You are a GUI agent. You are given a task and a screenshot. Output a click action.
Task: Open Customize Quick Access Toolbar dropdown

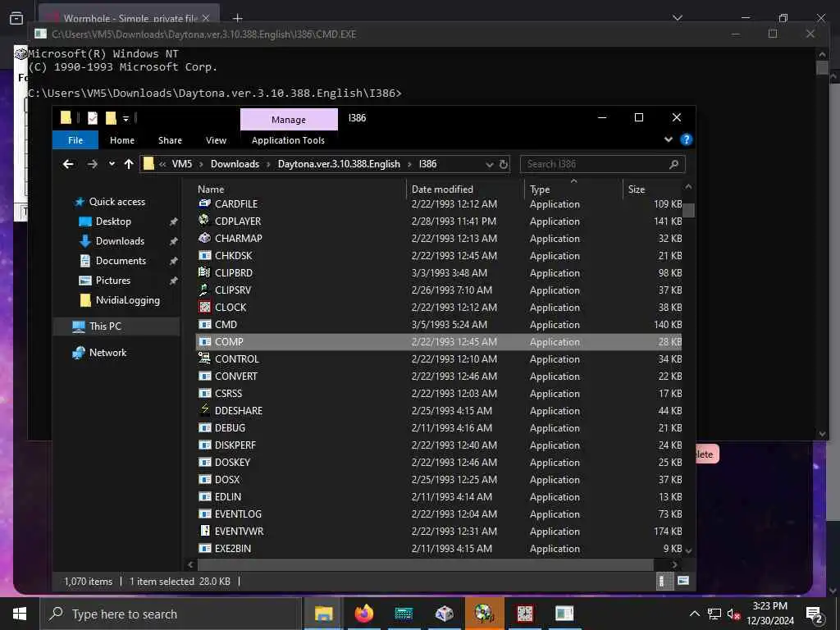[126, 118]
